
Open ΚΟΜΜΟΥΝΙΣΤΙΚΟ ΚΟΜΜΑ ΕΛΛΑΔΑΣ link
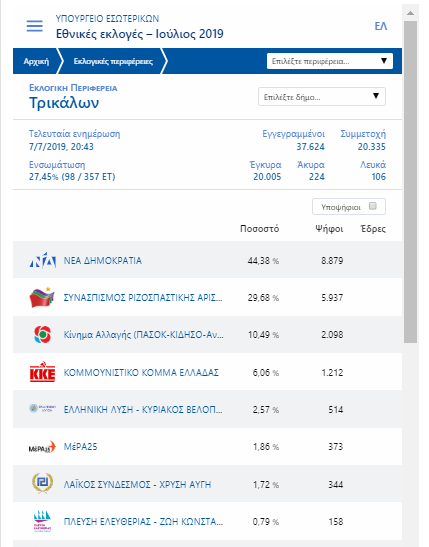point(141,372)
